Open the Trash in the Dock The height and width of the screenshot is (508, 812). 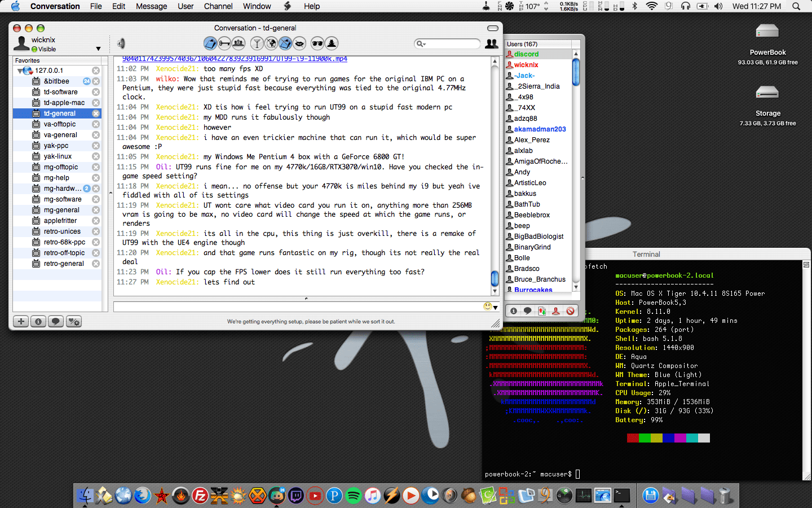[x=726, y=496]
